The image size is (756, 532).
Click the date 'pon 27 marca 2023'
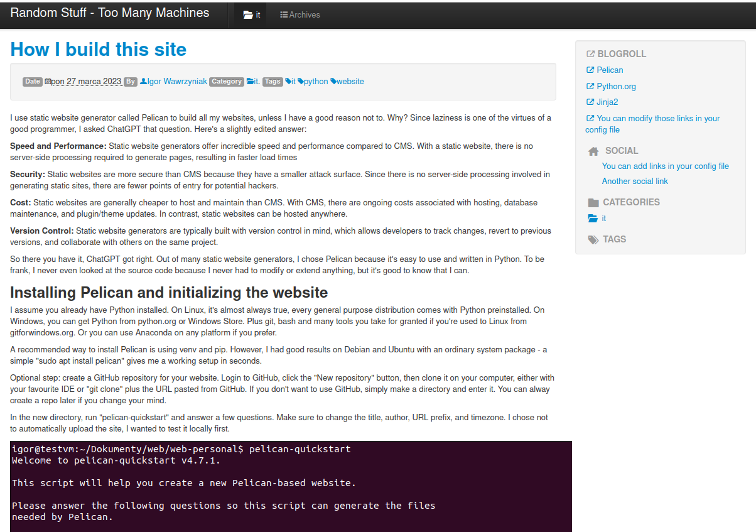coord(87,82)
